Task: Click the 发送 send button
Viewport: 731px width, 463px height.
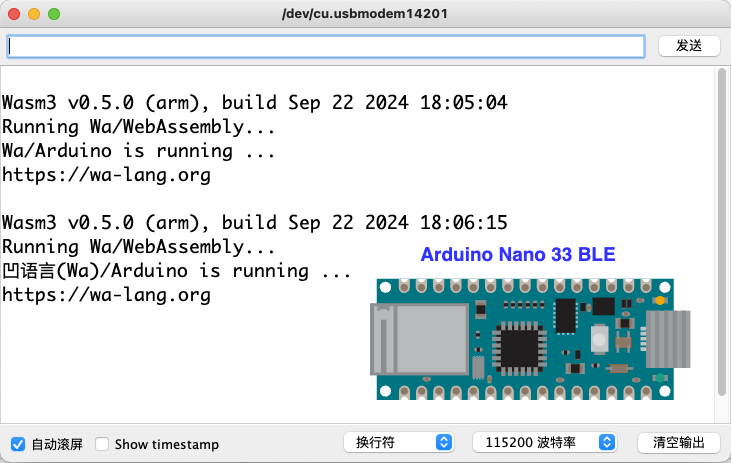Action: point(689,46)
